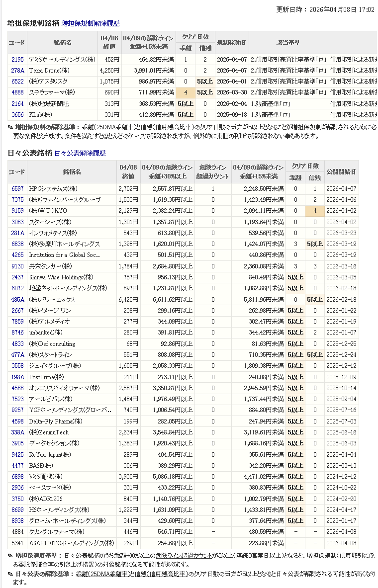Click pencil icon beside 増担保適用基準 note
Image resolution: width=378 pixels, height=588 pixels.
(x=10, y=555)
